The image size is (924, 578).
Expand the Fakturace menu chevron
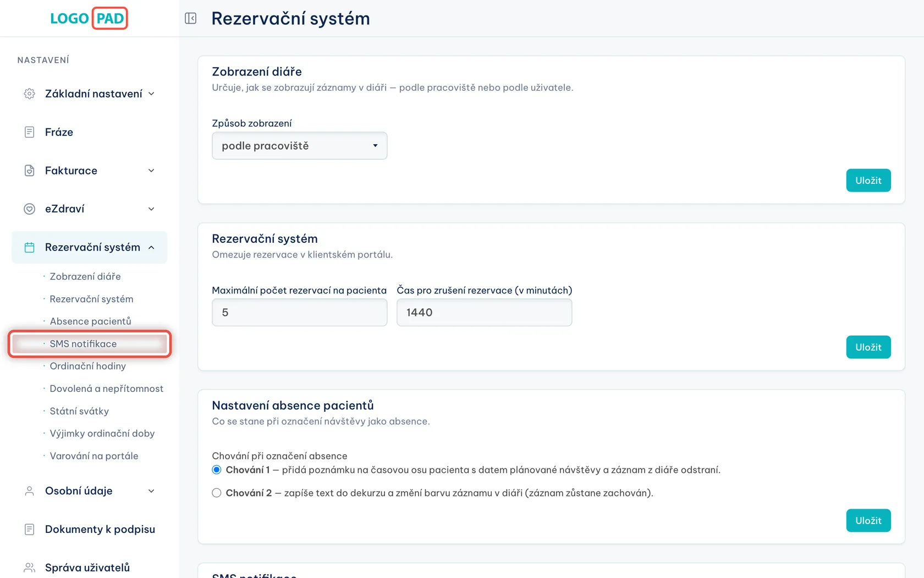click(x=151, y=171)
